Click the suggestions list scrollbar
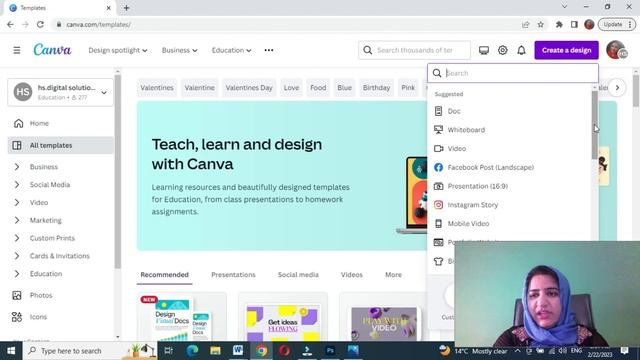Image resolution: width=640 pixels, height=360 pixels. tap(595, 124)
